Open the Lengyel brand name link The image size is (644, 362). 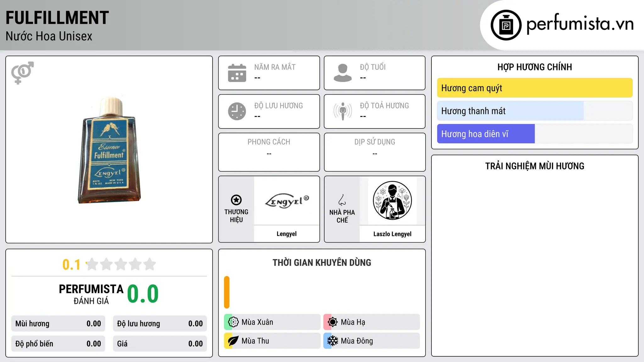(286, 234)
